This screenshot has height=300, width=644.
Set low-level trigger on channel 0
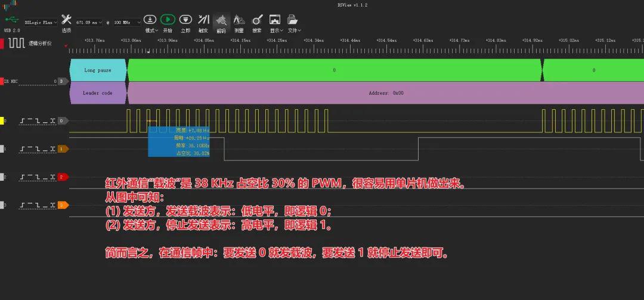[x=45, y=121]
